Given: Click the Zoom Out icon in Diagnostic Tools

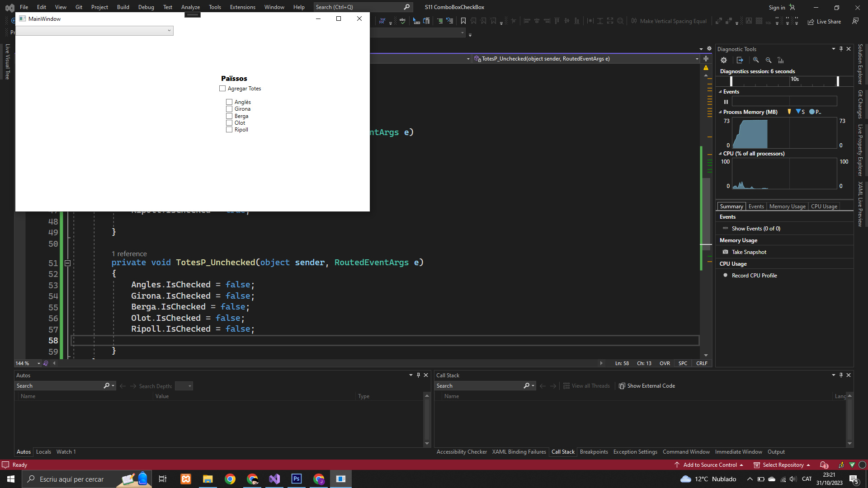Looking at the screenshot, I should point(769,60).
